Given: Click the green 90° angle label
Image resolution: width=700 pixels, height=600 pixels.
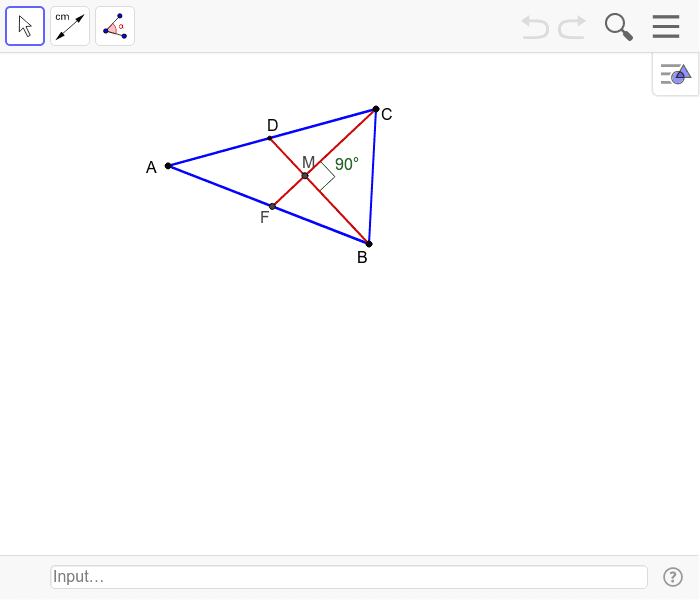Looking at the screenshot, I should click(x=347, y=164).
